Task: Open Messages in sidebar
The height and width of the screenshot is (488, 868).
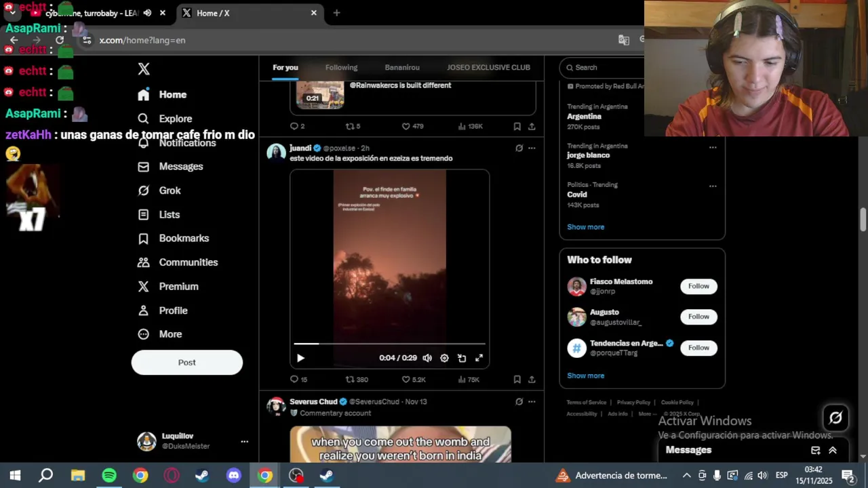Action: click(170, 167)
